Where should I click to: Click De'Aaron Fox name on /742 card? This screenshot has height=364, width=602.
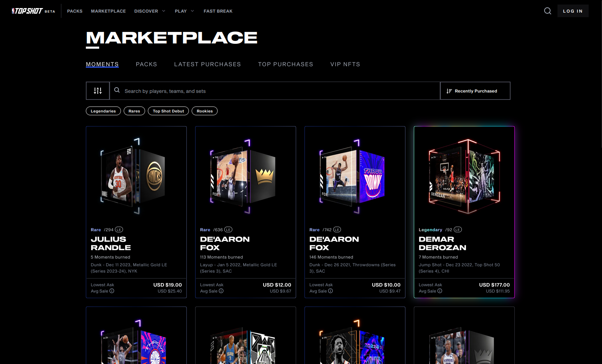(334, 243)
